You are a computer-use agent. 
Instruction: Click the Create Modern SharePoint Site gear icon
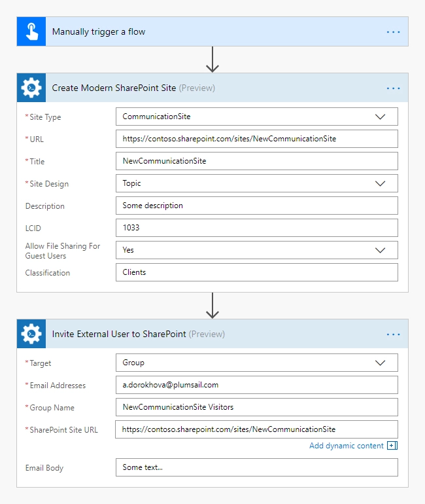pyautogui.click(x=31, y=88)
